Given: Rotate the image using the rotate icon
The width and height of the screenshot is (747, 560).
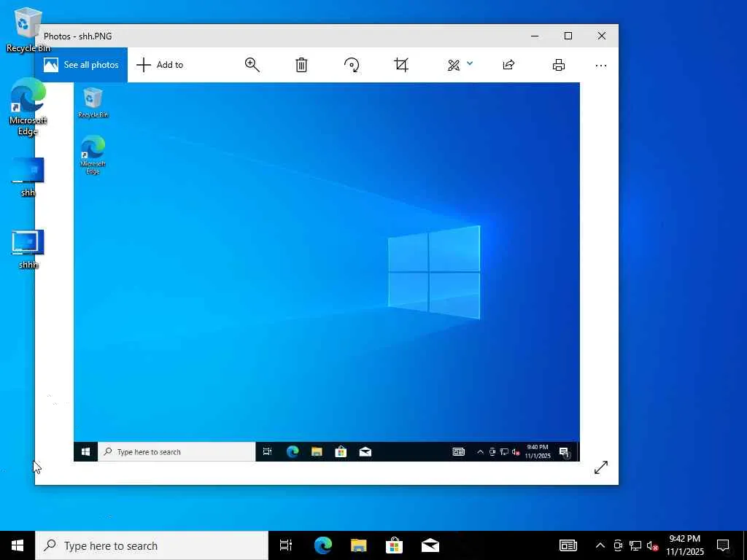Looking at the screenshot, I should [x=352, y=65].
